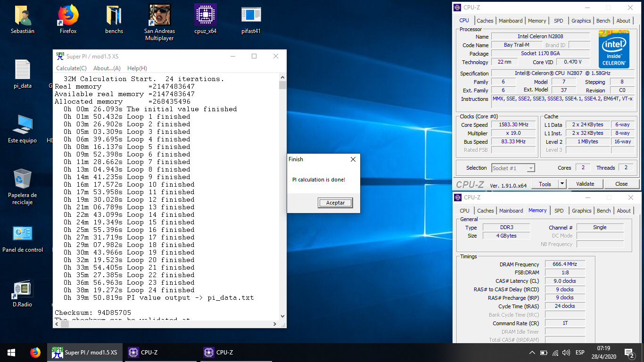
Task: Click the Windows Start button
Action: click(x=11, y=353)
